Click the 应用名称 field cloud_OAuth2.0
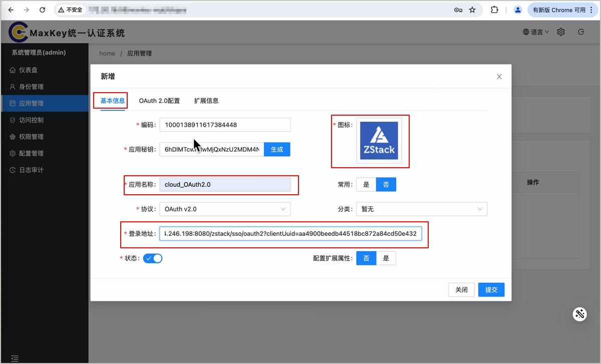Image resolution: width=601 pixels, height=364 pixels. tap(225, 184)
